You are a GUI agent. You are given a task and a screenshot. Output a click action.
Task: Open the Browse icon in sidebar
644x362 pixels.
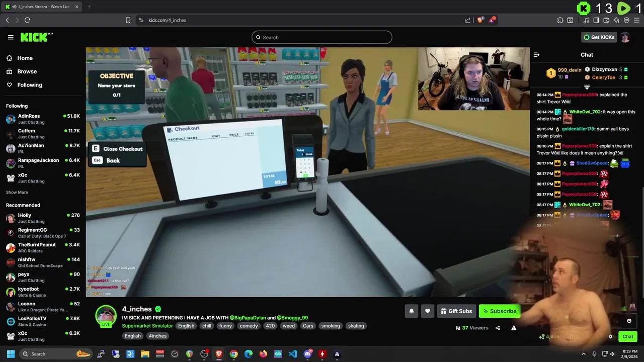point(10,71)
